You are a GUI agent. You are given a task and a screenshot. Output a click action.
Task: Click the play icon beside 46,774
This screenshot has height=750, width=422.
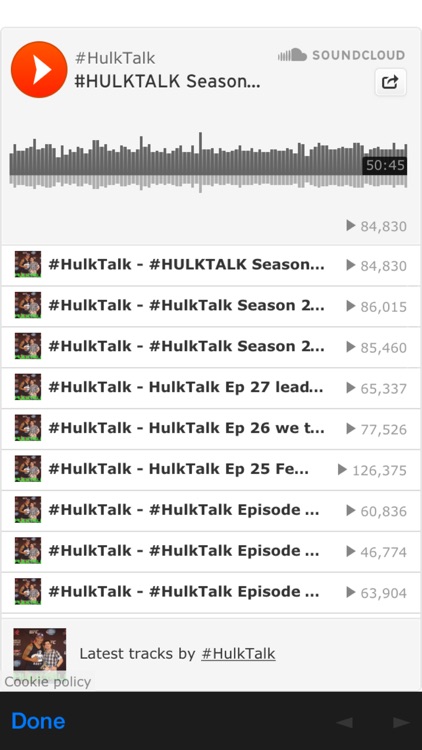(x=351, y=551)
